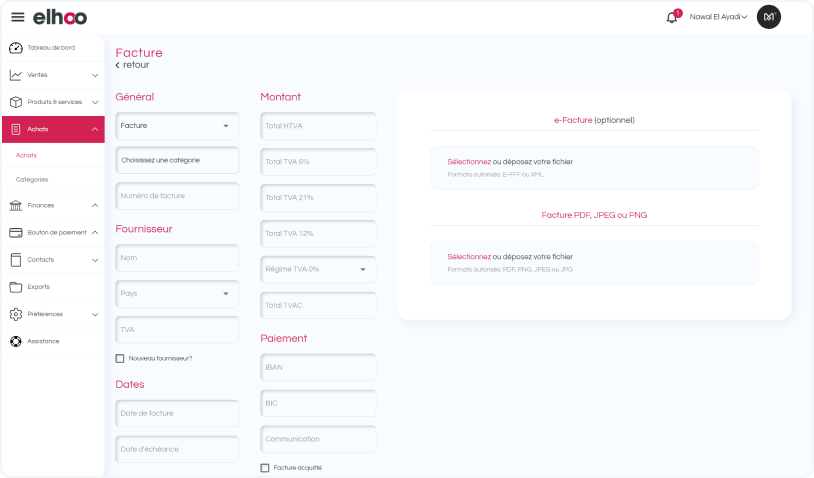This screenshot has width=814, height=478.
Task: Open the hamburger menu icon
Action: (x=17, y=17)
